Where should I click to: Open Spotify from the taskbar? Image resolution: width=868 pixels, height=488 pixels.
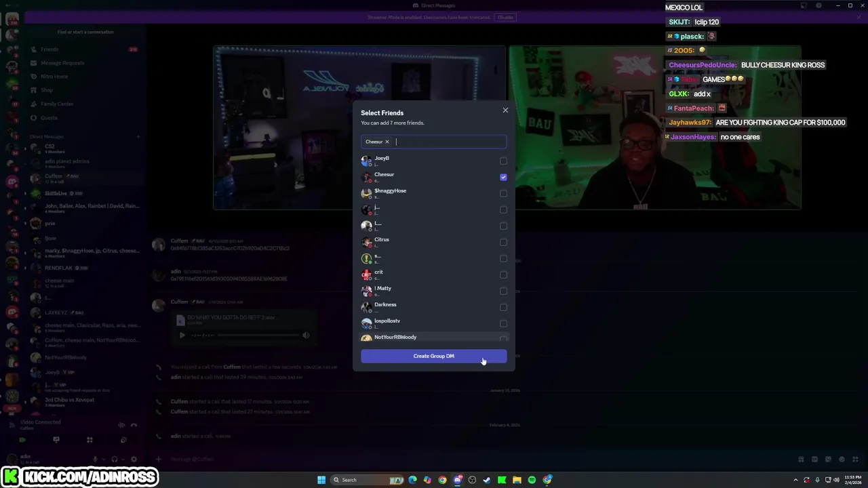coord(532,480)
